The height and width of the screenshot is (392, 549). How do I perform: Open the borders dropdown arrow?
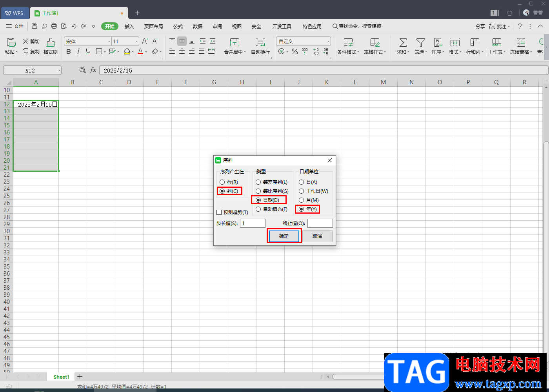coord(105,52)
